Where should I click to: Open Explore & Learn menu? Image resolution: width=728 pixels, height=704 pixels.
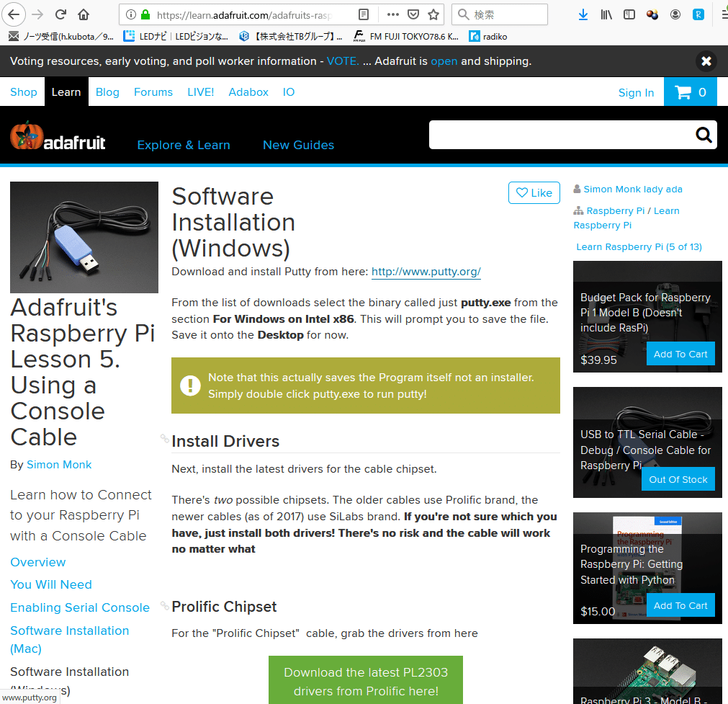click(x=184, y=145)
